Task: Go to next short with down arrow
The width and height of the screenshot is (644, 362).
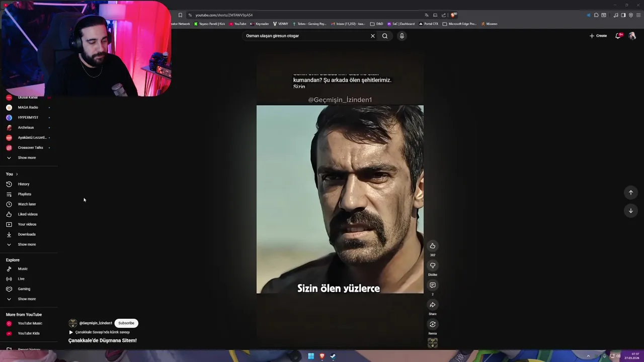Action: click(x=630, y=211)
